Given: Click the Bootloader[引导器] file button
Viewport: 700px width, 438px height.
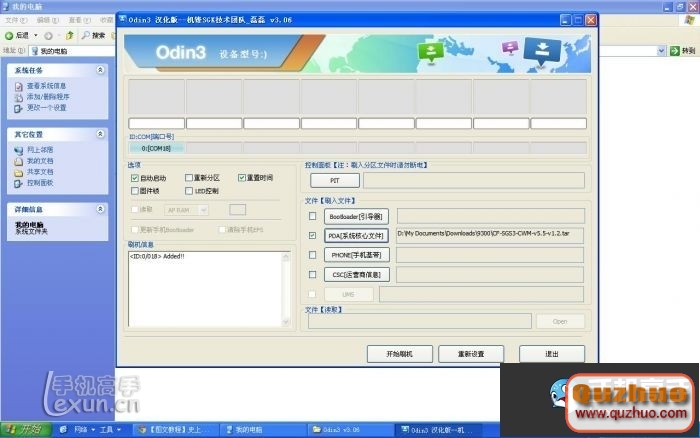Looking at the screenshot, I should (x=356, y=217).
